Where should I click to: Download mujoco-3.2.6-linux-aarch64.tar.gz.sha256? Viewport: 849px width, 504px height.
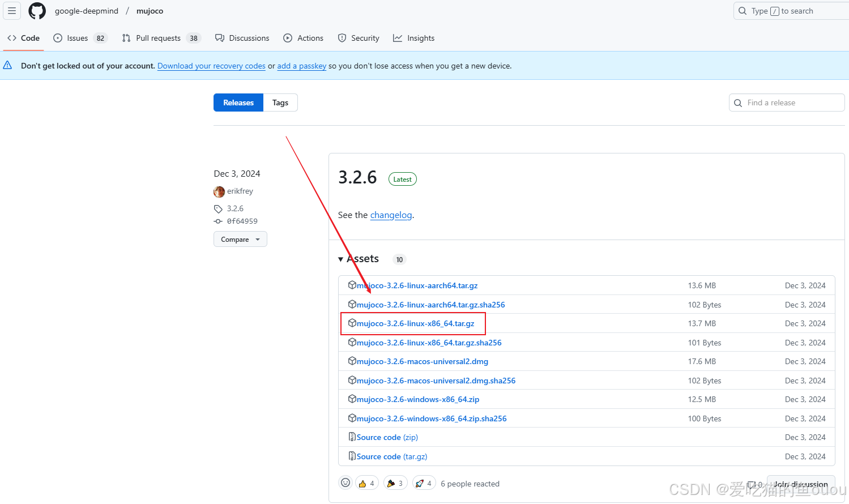[x=430, y=305]
